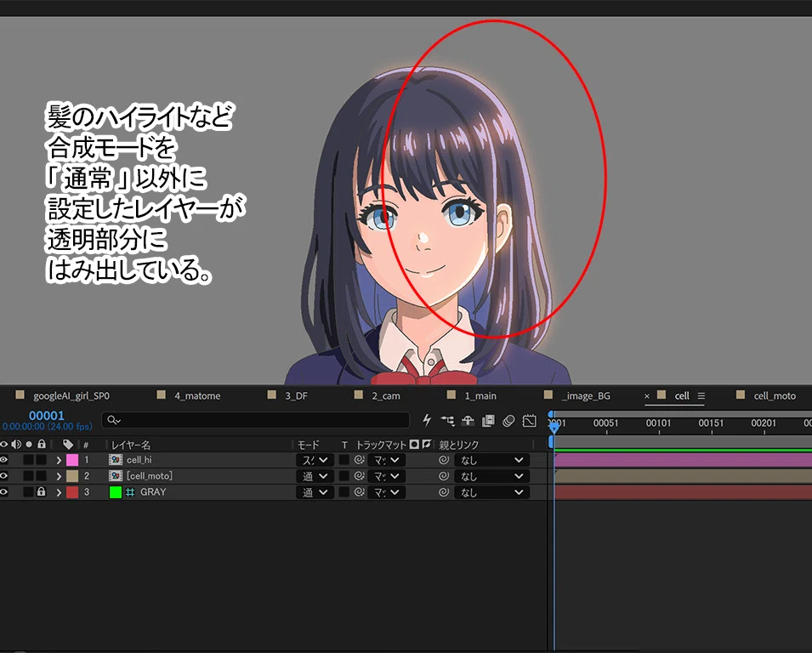Click the parent pick whip of GRAY

coord(443,492)
